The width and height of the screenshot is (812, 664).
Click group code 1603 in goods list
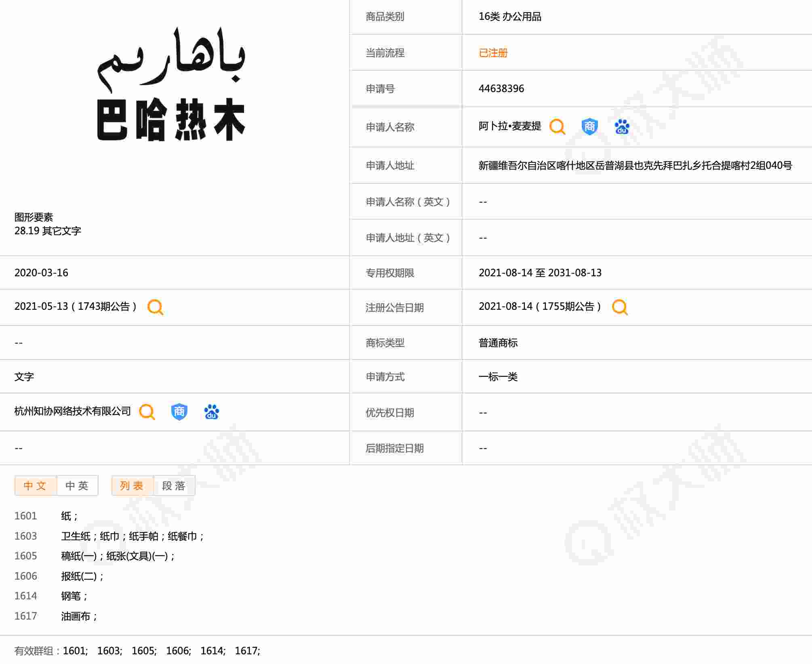[x=26, y=536]
